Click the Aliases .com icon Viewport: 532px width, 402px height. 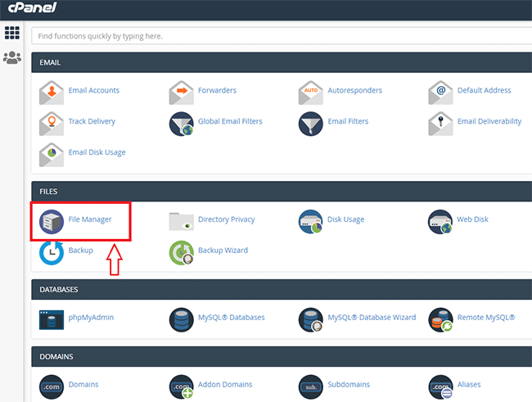coord(440,387)
